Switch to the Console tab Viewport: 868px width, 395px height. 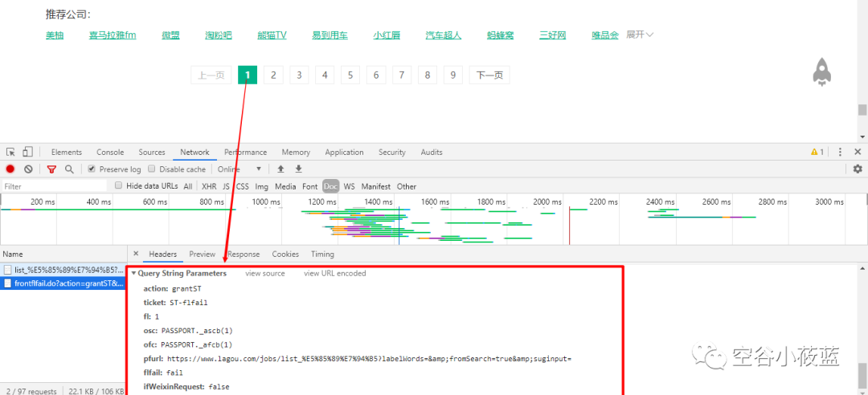coord(110,152)
